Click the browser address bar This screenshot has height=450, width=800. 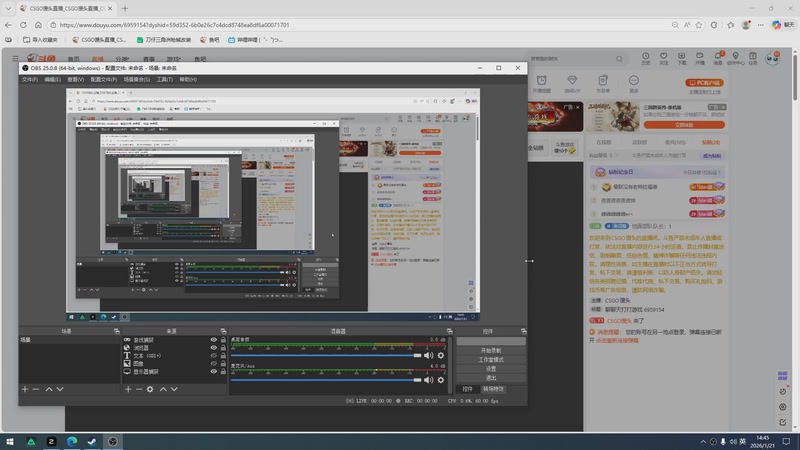click(357, 25)
